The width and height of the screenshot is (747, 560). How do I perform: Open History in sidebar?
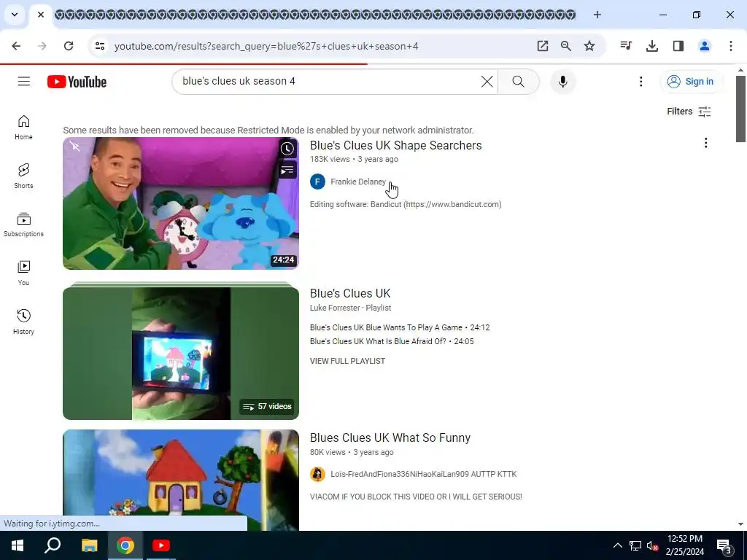pos(23,322)
